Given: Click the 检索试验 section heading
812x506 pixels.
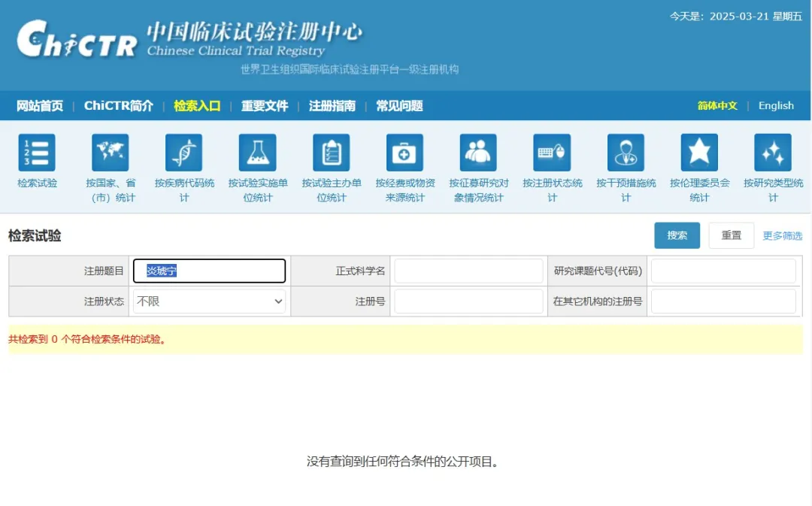Looking at the screenshot, I should pos(35,236).
